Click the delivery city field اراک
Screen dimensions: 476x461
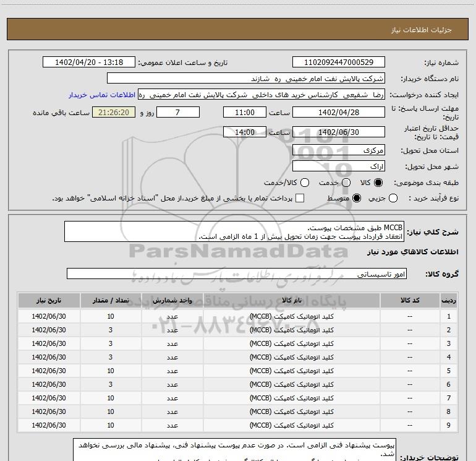339,166
